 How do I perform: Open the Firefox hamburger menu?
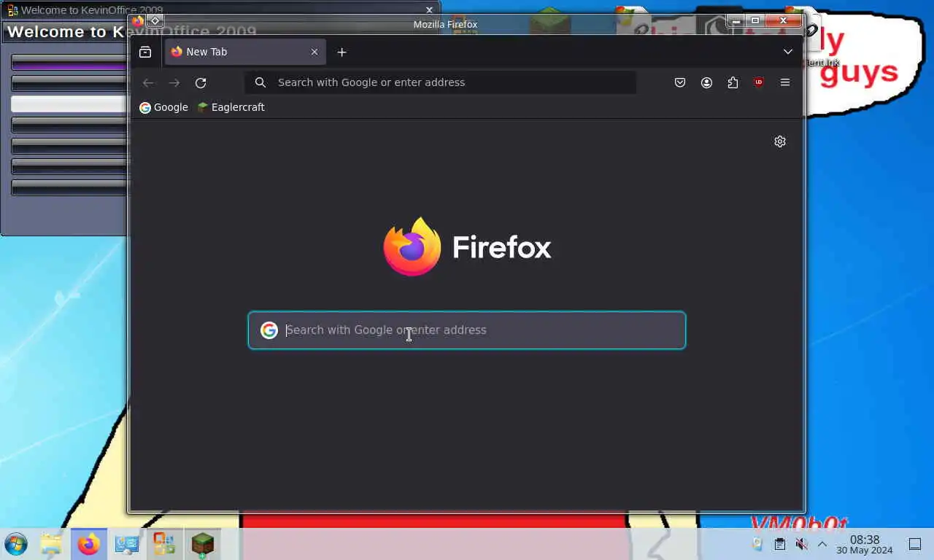tap(785, 82)
